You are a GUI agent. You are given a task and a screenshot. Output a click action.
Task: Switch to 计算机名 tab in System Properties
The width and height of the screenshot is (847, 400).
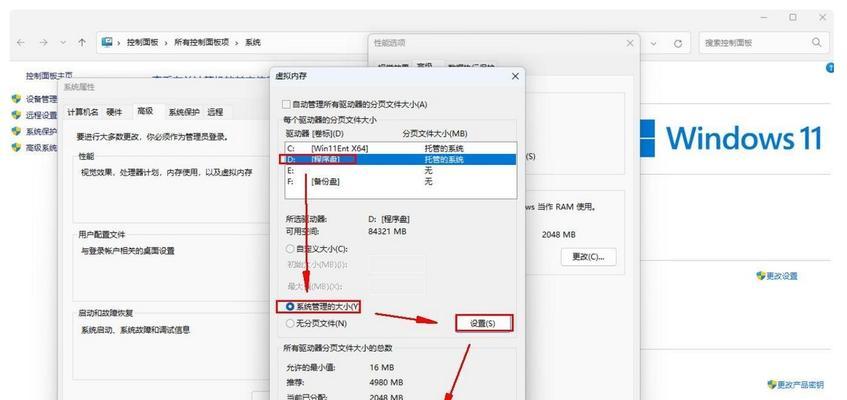pos(83,112)
